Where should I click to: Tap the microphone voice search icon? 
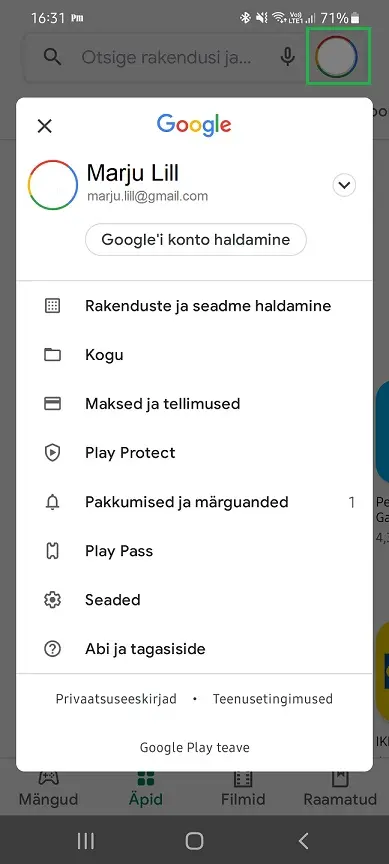pyautogui.click(x=287, y=57)
